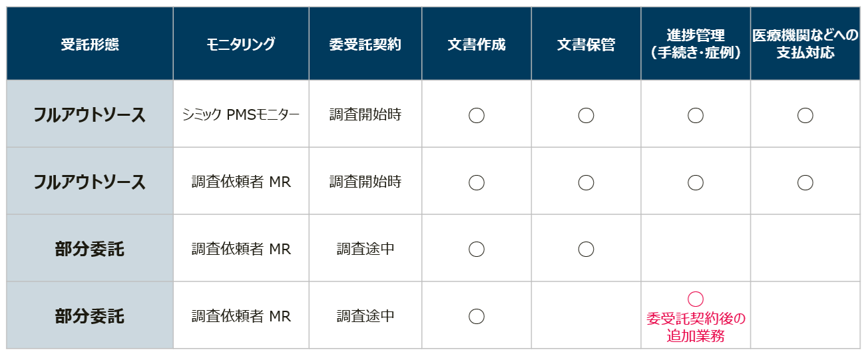Click the 委受託契約 column header
The image size is (868, 356).
click(x=365, y=45)
